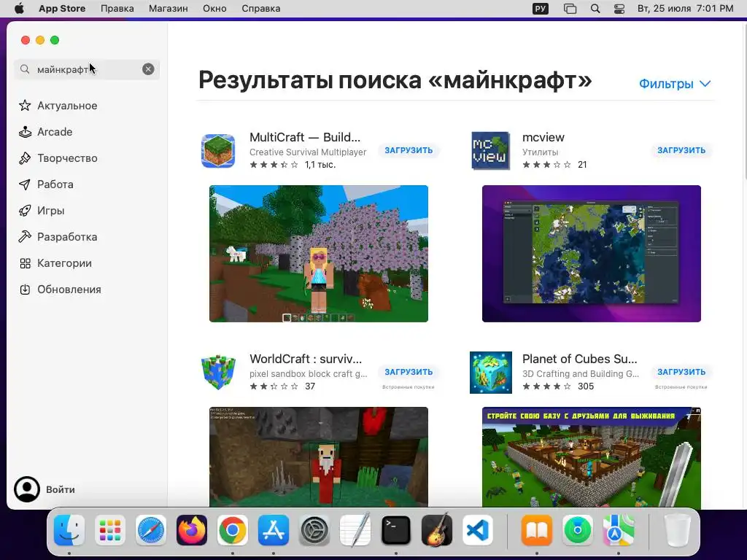Open the Правка menu
This screenshot has width=747, height=560.
117,9
